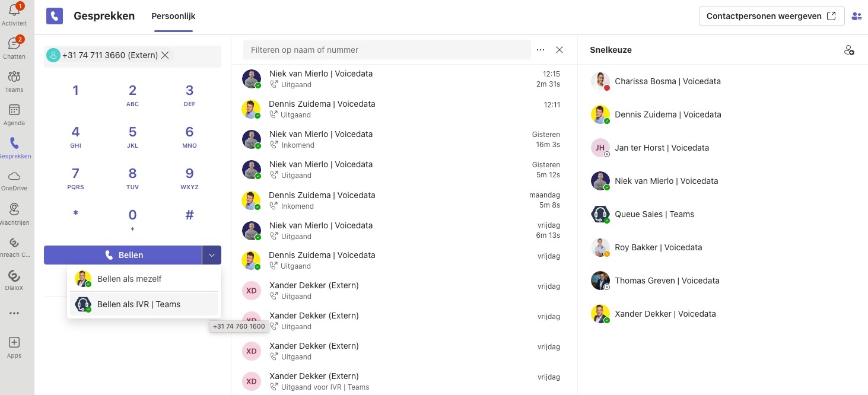Image resolution: width=868 pixels, height=395 pixels.
Task: Switch to the Persoonlijk tab
Action: pos(173,16)
